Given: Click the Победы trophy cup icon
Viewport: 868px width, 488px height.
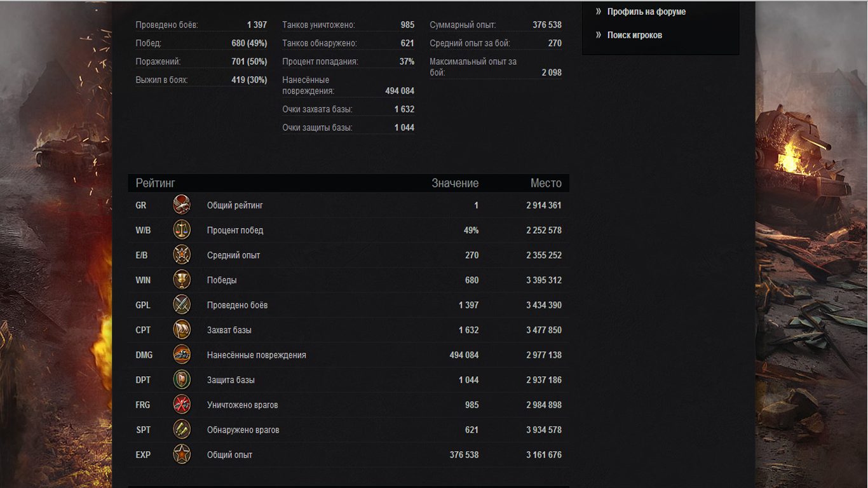Looking at the screenshot, I should [x=182, y=280].
